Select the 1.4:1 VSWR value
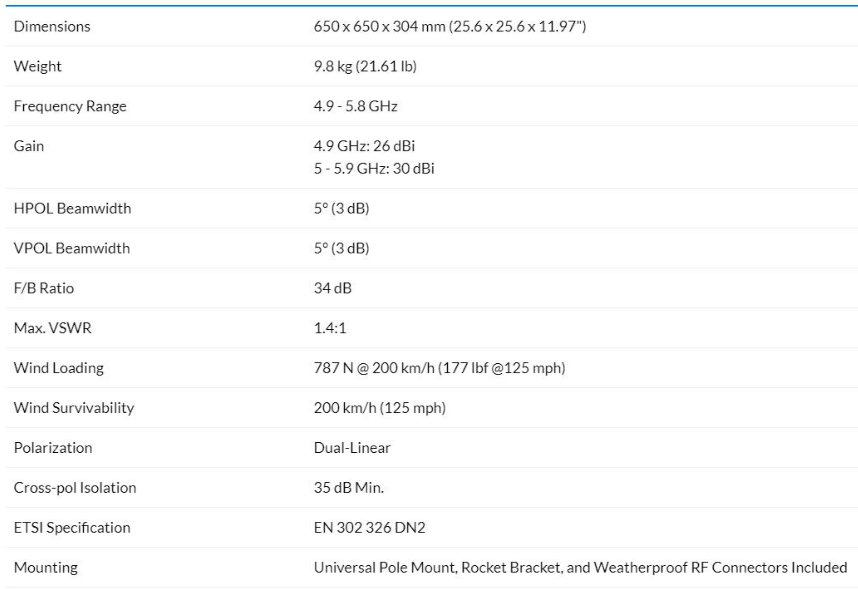The image size is (858, 589). 330,328
